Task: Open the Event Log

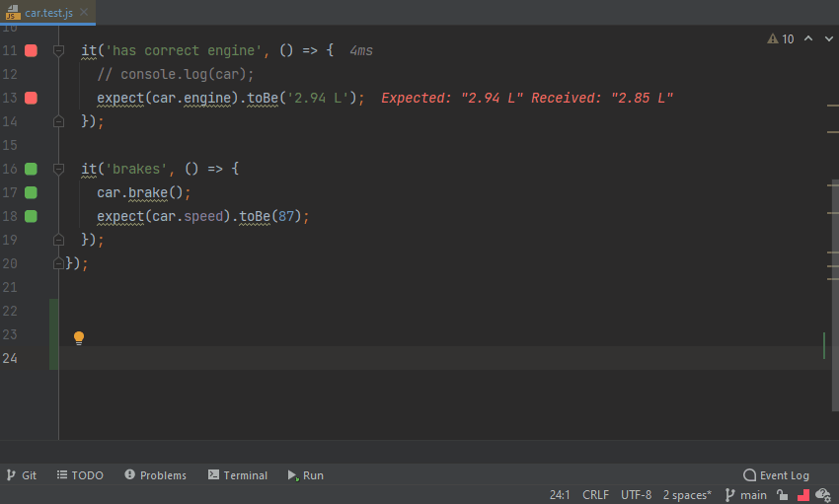Action: pyautogui.click(x=776, y=475)
